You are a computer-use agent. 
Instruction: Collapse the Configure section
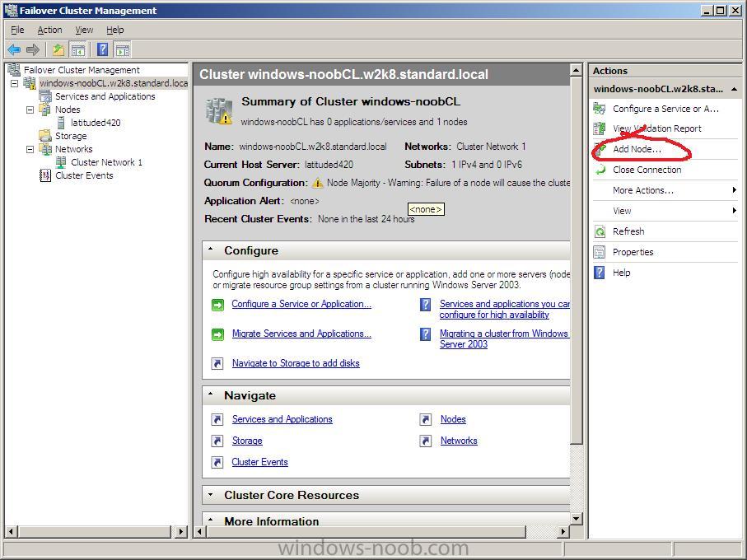click(x=211, y=250)
